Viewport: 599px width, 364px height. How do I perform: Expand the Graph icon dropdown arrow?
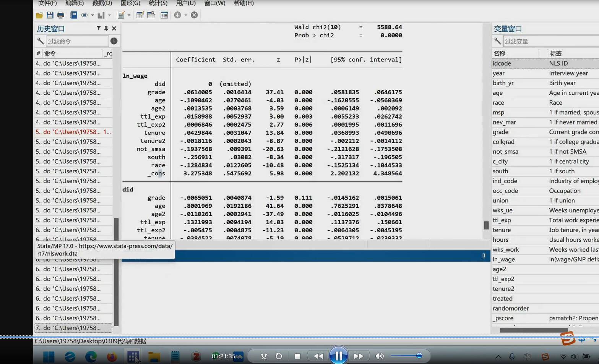(x=109, y=15)
